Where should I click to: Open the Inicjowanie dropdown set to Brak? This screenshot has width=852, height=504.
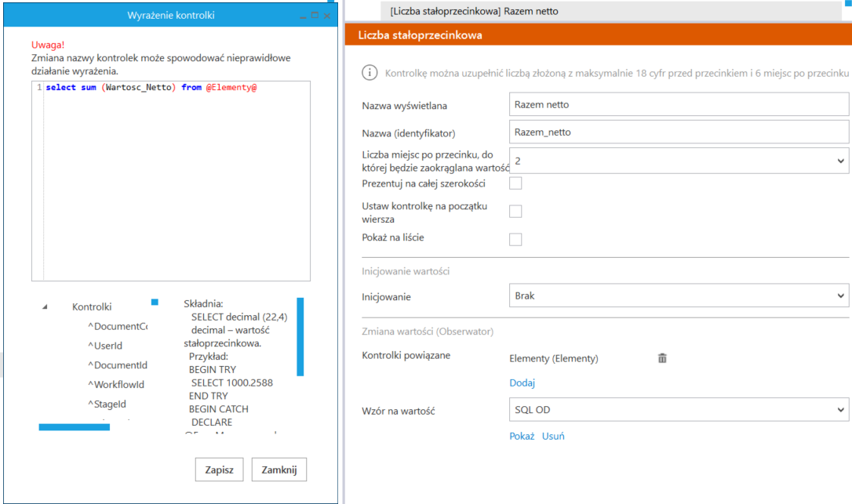point(679,296)
